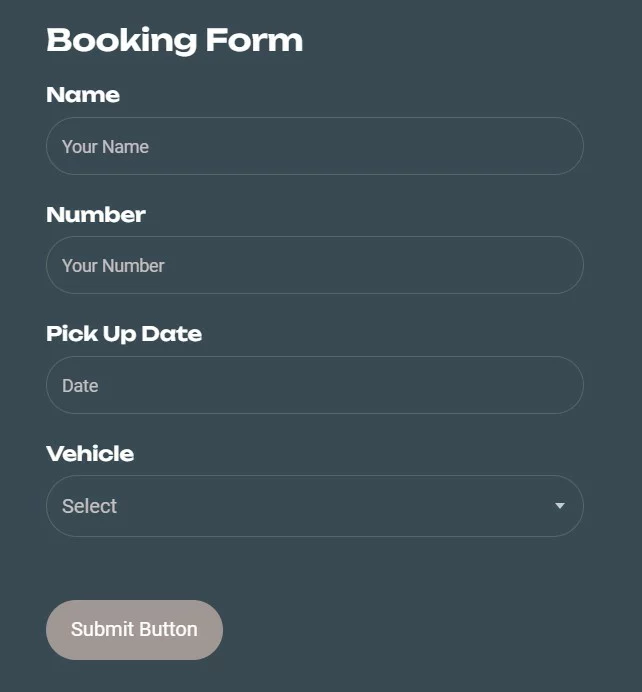
Task: Click into the Your Number field
Action: coord(314,265)
